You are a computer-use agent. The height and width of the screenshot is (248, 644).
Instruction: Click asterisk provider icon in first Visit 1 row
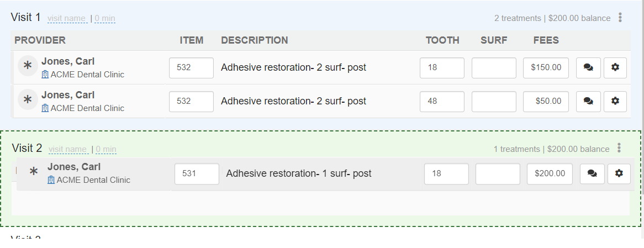28,66
